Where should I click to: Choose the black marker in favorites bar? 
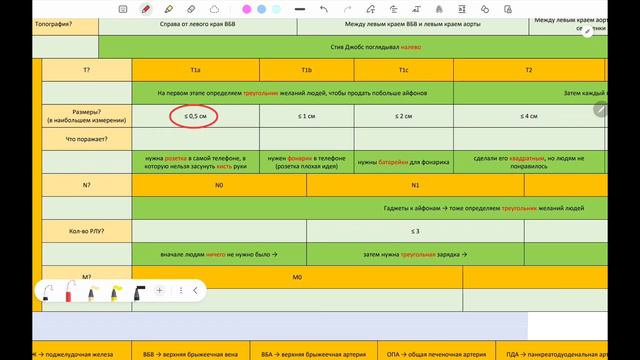click(139, 293)
